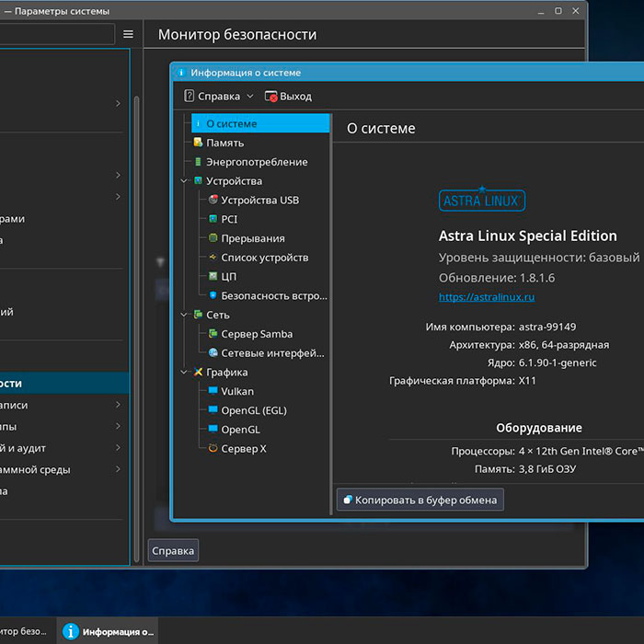Collapse the Сеть tree branch
This screenshot has width=644, height=644.
point(184,315)
